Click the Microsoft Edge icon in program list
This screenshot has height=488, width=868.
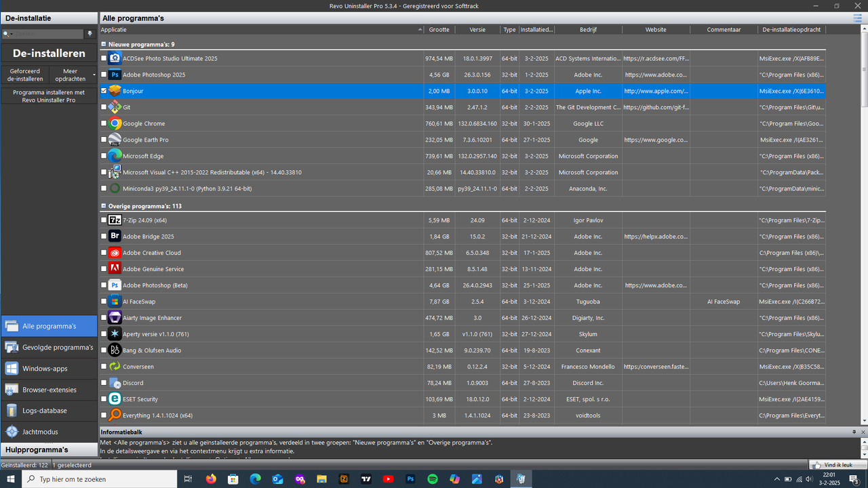coord(115,156)
